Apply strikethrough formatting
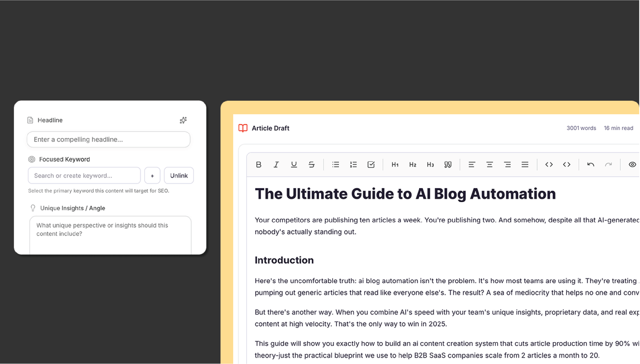This screenshot has width=640, height=364. 312,165
